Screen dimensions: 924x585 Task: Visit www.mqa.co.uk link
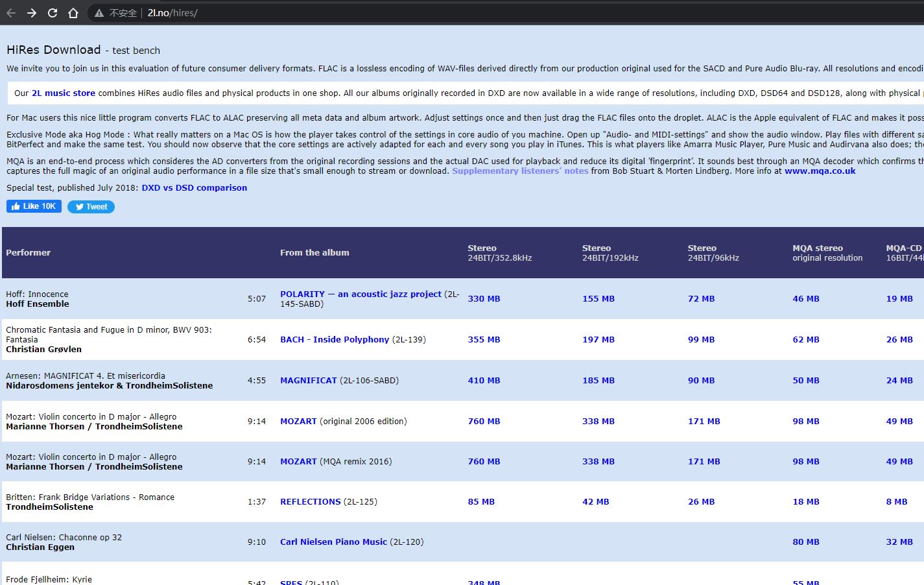pyautogui.click(x=820, y=171)
